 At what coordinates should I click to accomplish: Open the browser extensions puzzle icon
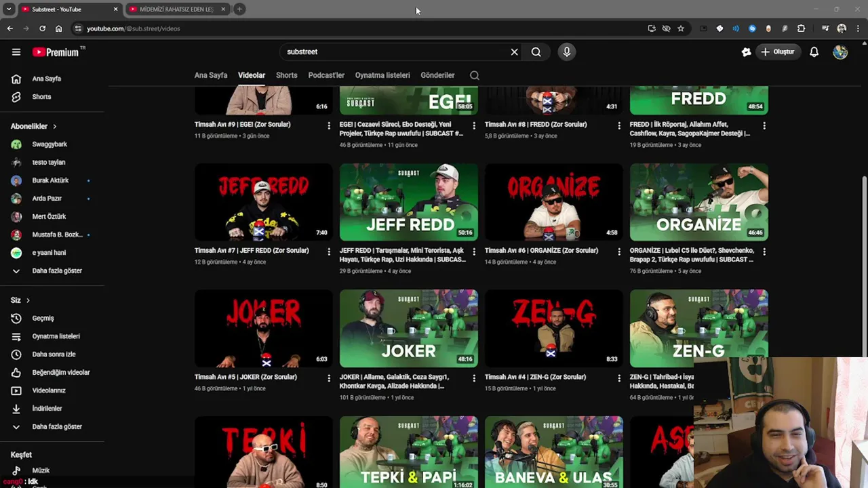click(x=801, y=28)
